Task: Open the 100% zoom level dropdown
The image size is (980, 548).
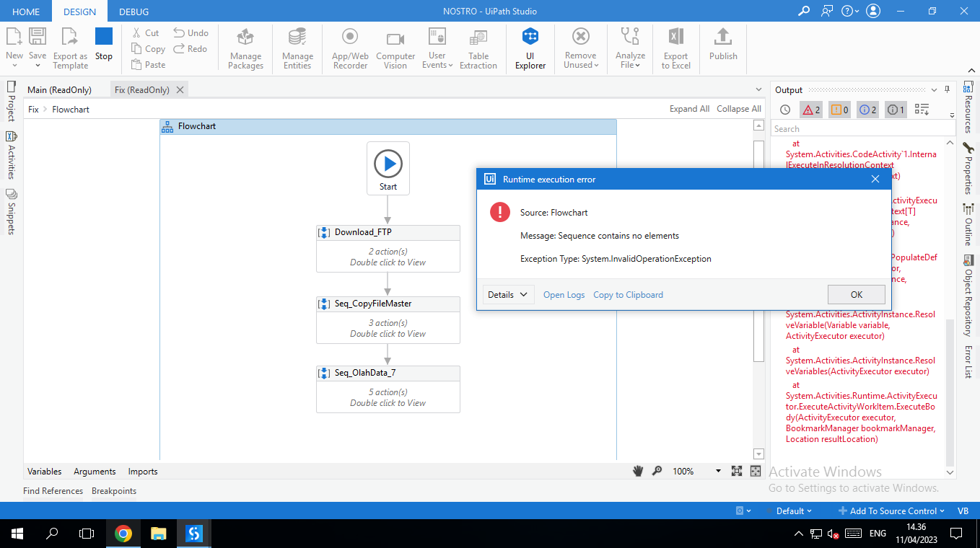Action: [x=718, y=471]
